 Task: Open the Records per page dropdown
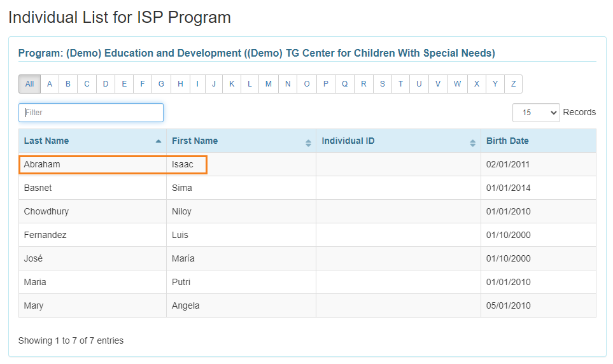[x=536, y=113]
